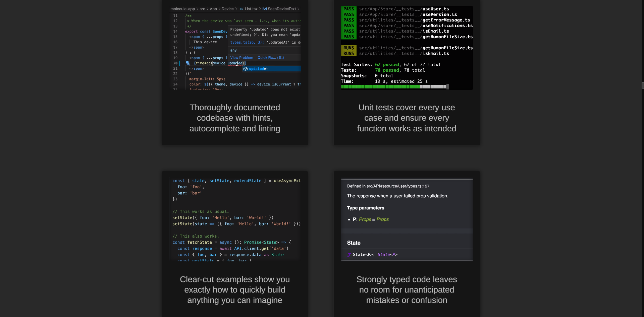Select the highlighted updatedAt autocomplete entry
Image resolution: width=644 pixels, height=317 pixels.
259,69
